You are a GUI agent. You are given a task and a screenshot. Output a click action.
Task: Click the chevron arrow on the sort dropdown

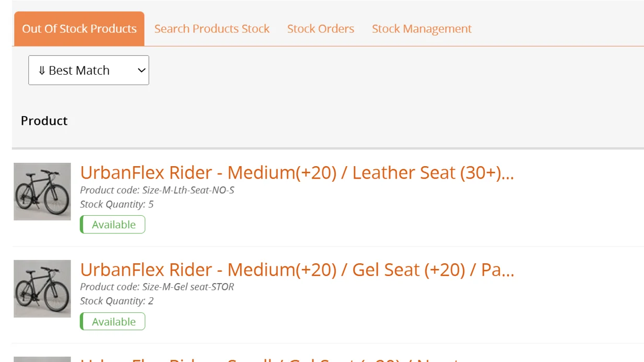[x=141, y=71]
